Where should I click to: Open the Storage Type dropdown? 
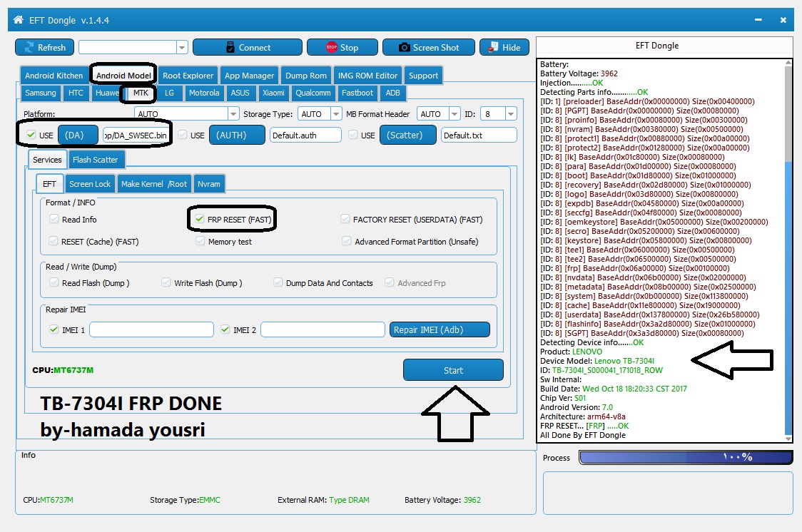coord(335,113)
